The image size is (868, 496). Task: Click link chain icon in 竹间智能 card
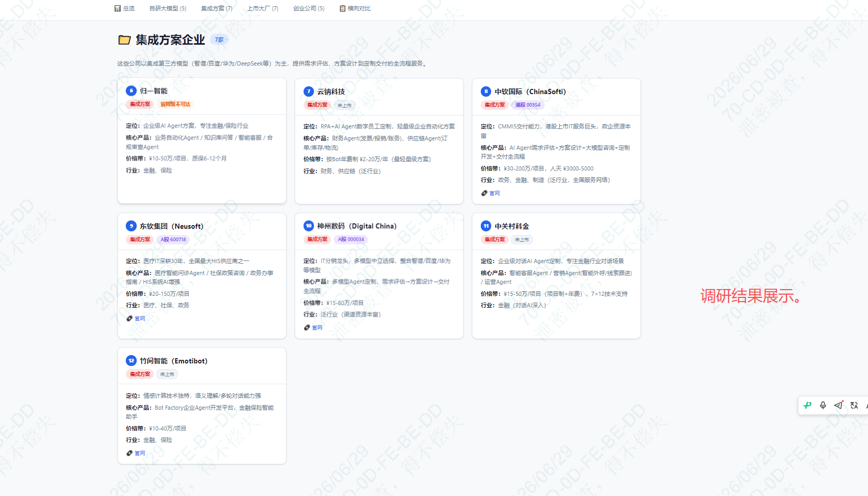tap(129, 453)
